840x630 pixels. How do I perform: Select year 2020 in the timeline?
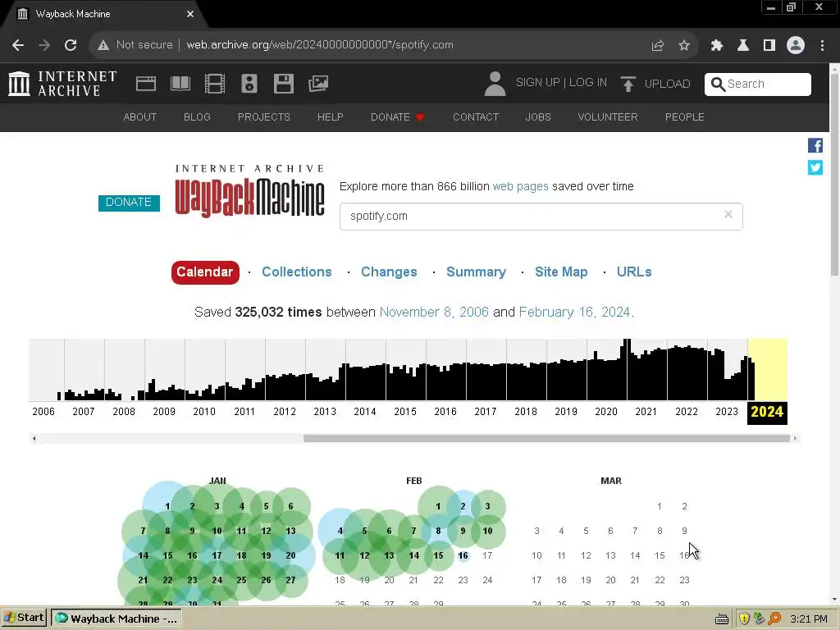click(606, 412)
